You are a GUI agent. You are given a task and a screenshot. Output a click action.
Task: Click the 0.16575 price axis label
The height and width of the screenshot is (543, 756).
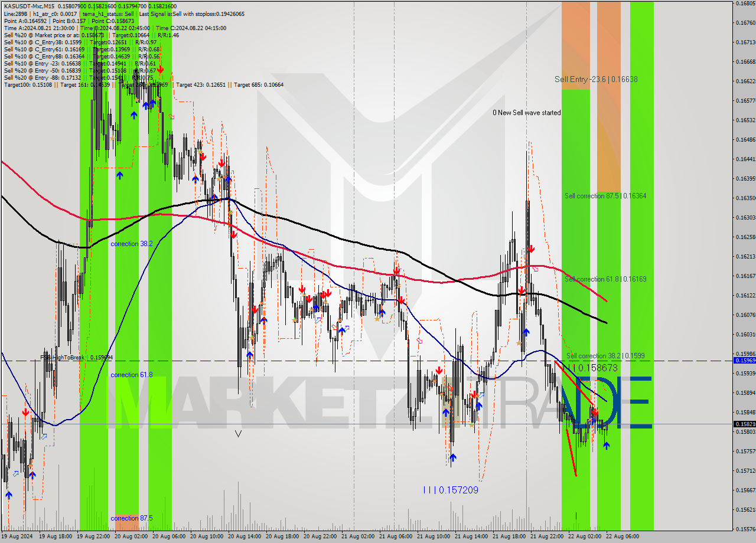745,100
